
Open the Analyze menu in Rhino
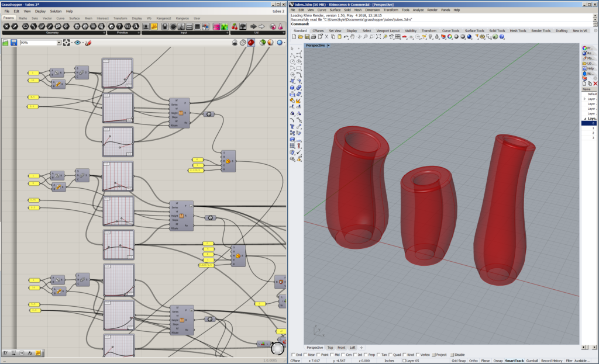coord(418,10)
